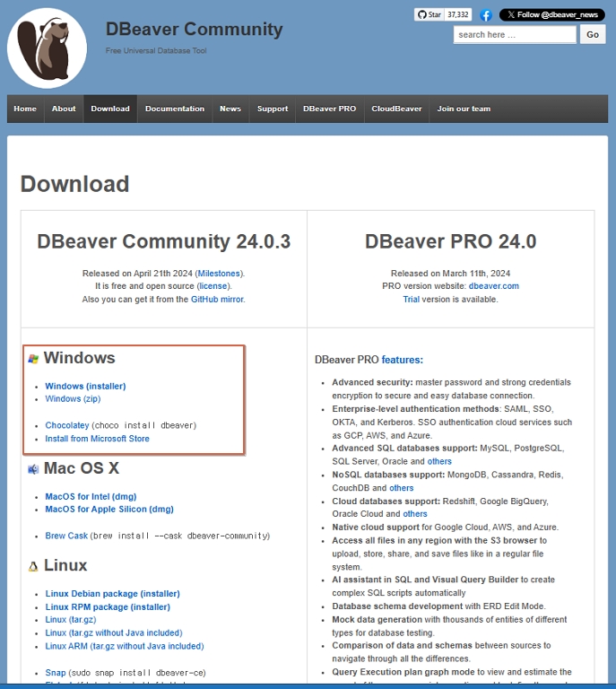Select the Download menu item
The image size is (616, 689).
point(110,109)
